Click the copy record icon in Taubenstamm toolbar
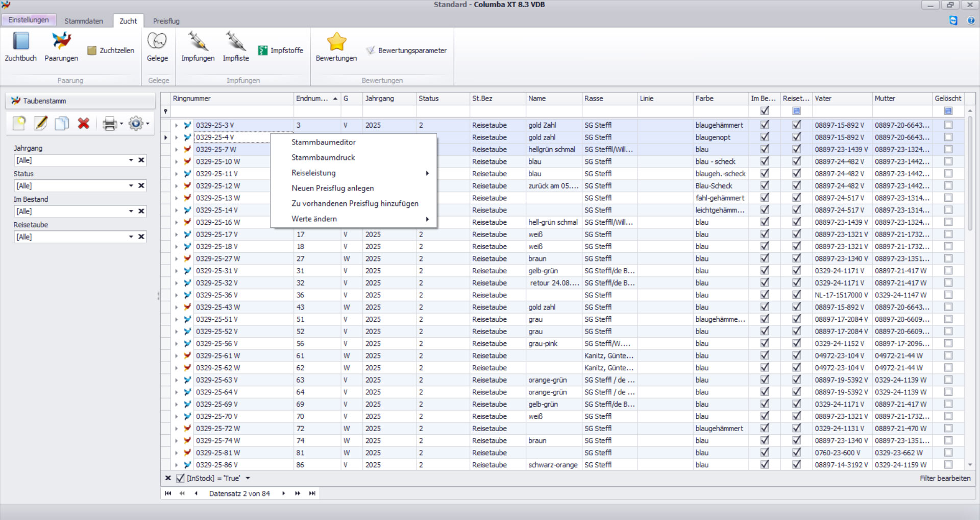This screenshot has height=520, width=980. (x=62, y=124)
